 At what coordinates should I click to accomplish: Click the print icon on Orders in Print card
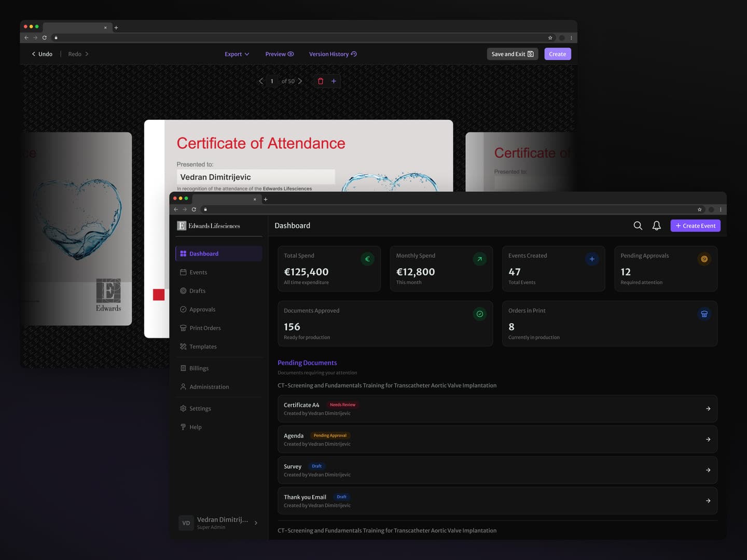[x=704, y=314]
